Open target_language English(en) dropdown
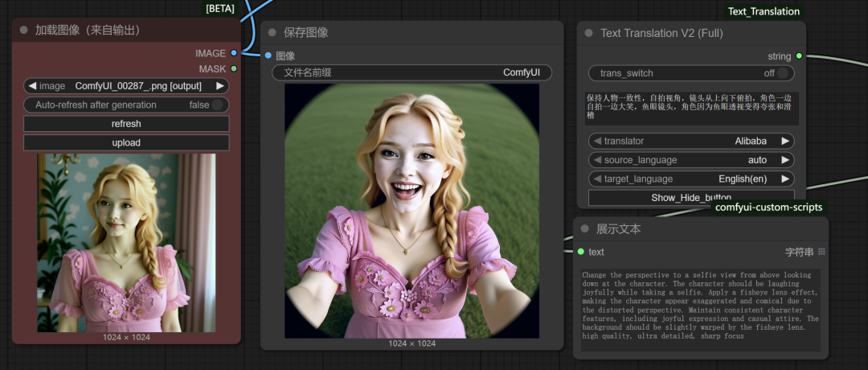868x370 pixels. click(x=691, y=179)
